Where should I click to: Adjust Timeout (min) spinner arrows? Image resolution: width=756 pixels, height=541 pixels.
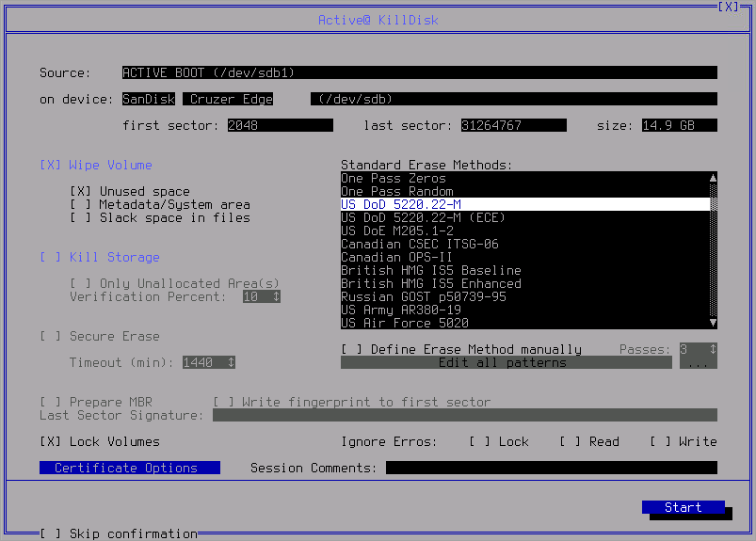click(x=231, y=362)
